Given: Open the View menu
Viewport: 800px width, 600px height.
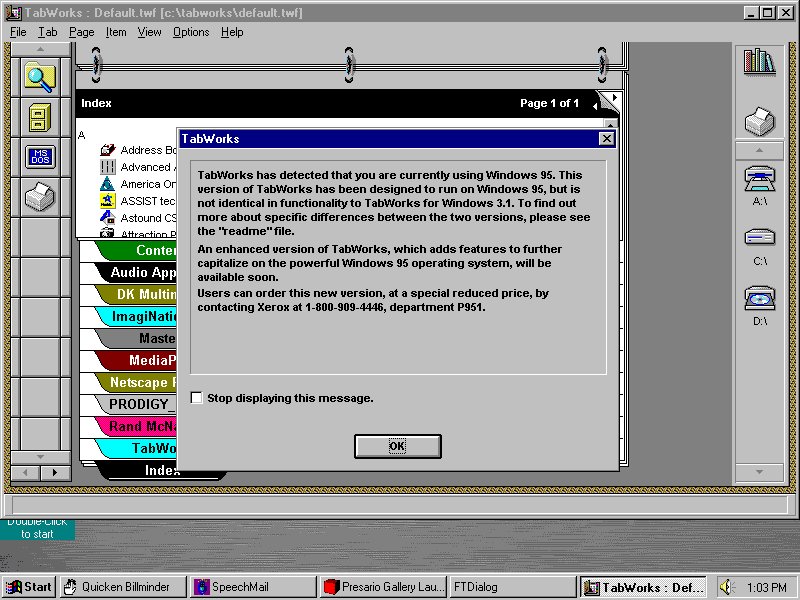Looking at the screenshot, I should click(x=149, y=32).
